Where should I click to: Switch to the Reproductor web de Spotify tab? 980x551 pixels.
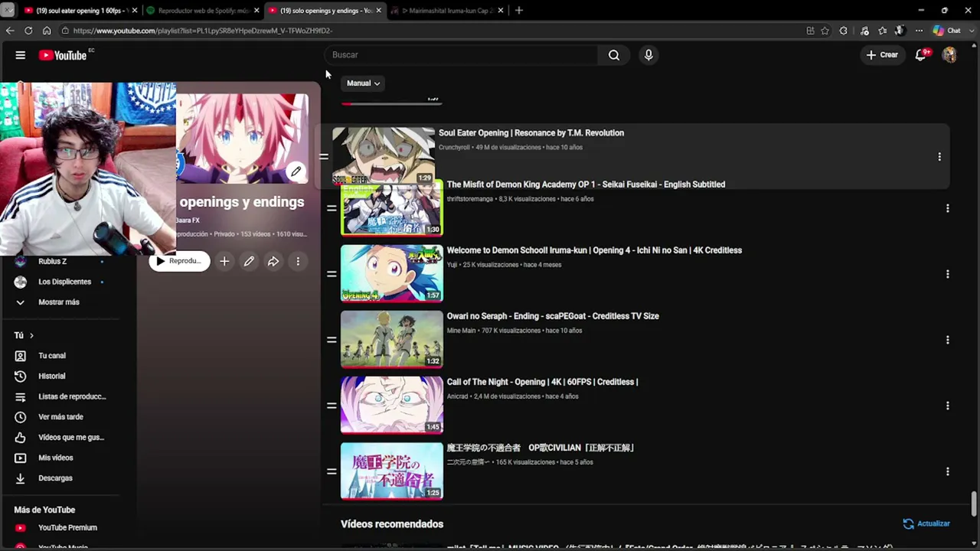pos(203,11)
